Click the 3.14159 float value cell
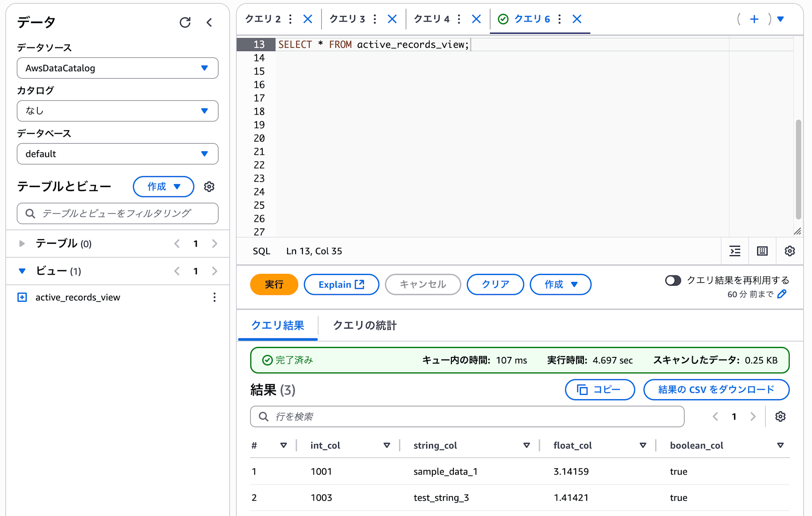Viewport: 812px width, 516px height. (x=571, y=472)
